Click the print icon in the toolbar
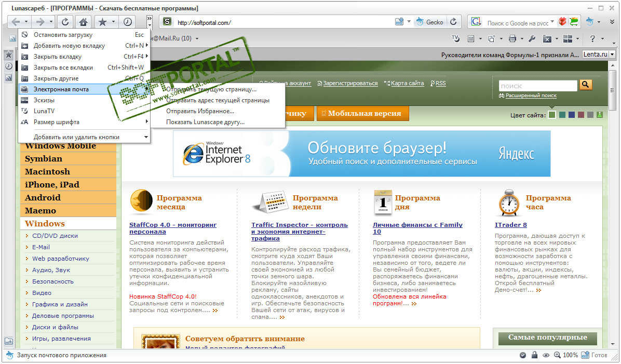The width and height of the screenshot is (621, 364). coord(512,38)
